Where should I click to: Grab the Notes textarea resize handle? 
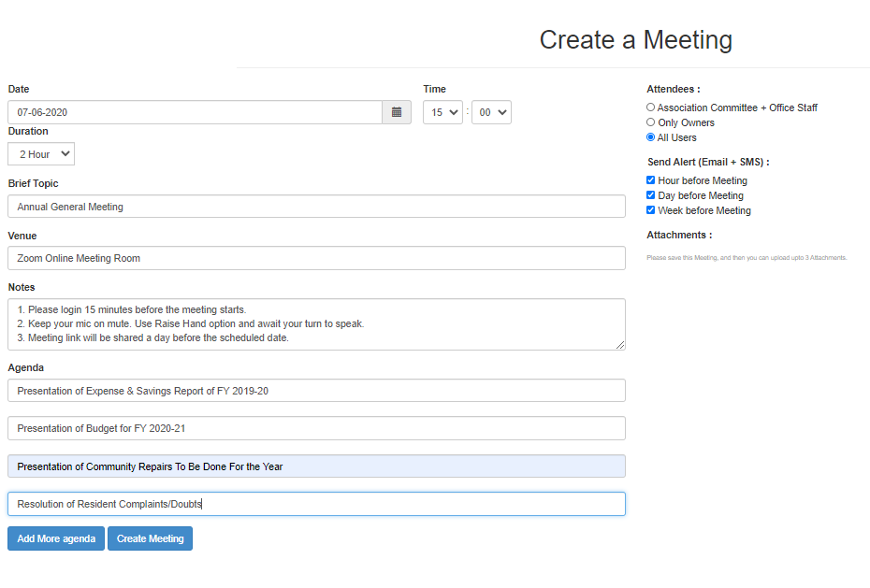click(x=620, y=345)
